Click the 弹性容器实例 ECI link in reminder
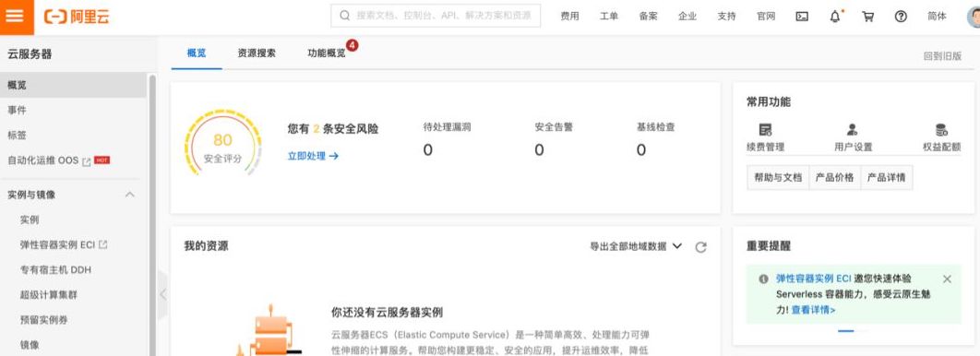The image size is (980, 356). pos(814,279)
